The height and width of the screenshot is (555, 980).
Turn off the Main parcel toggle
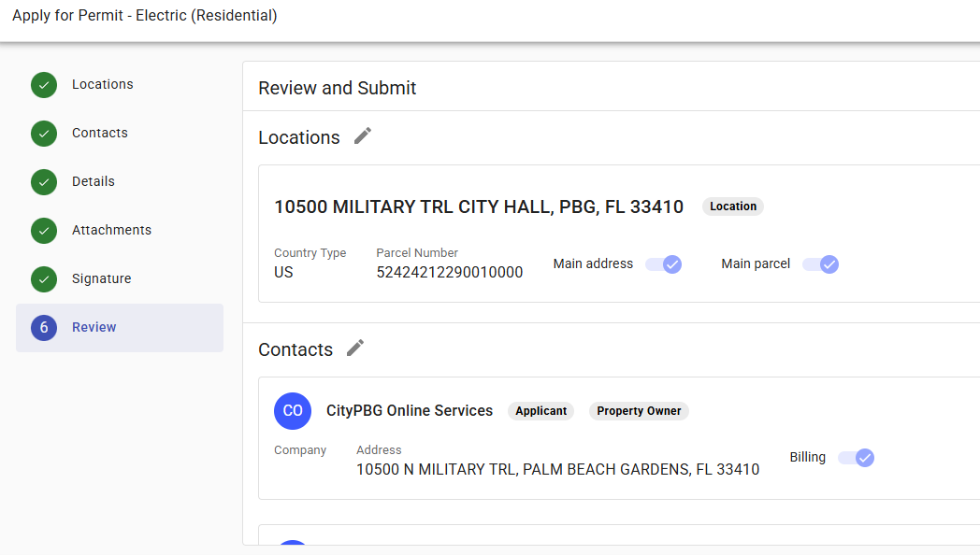click(x=821, y=264)
